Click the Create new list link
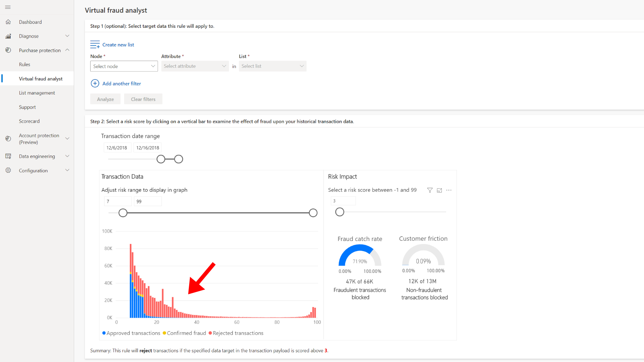Screen dimensions: 644x362 click(x=118, y=45)
